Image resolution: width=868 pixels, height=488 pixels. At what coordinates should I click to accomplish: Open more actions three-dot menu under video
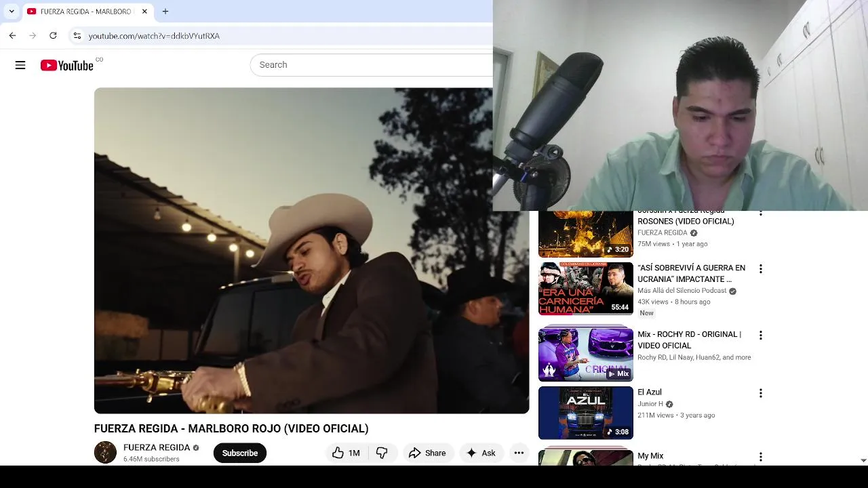click(x=519, y=453)
